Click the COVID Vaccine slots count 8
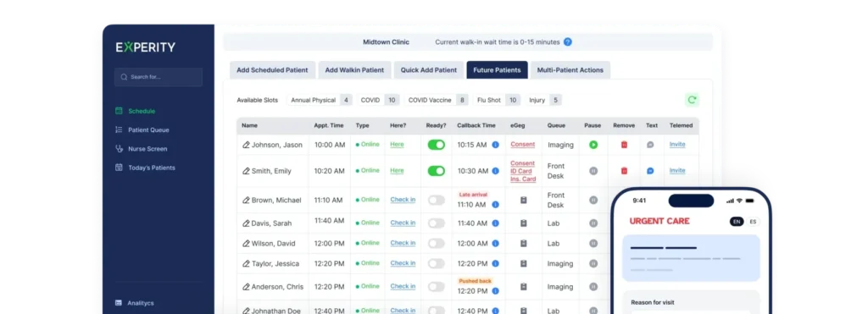 (462, 100)
